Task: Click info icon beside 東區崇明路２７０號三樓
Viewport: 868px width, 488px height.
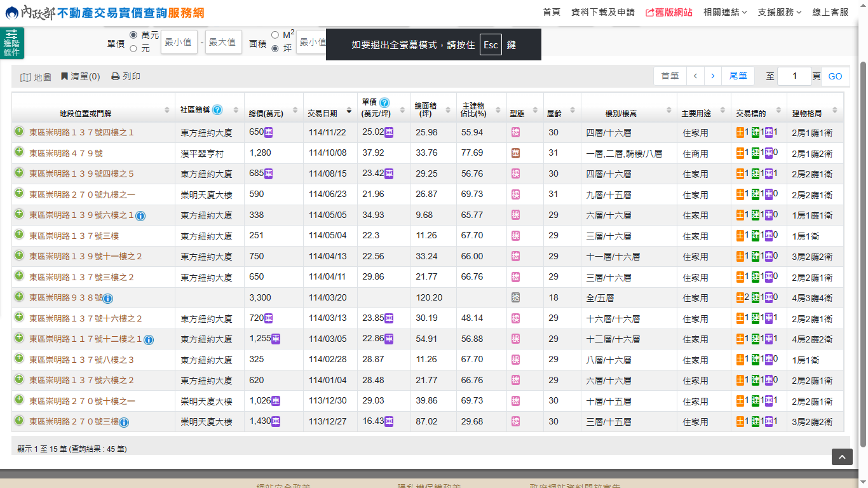Action: pyautogui.click(x=124, y=423)
